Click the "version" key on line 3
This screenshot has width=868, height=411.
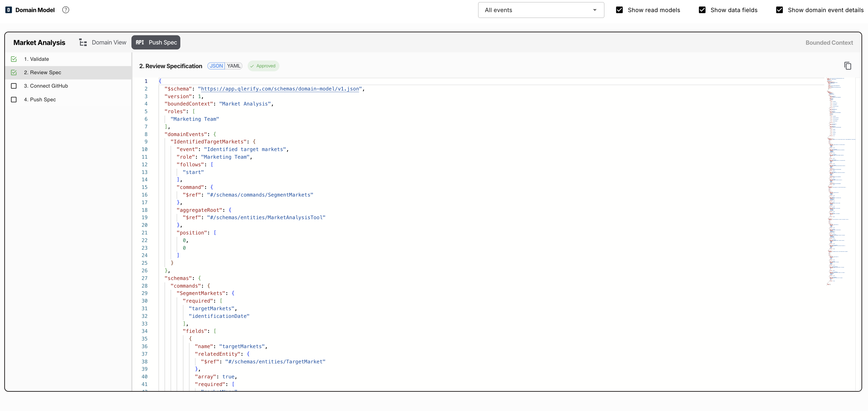(178, 96)
